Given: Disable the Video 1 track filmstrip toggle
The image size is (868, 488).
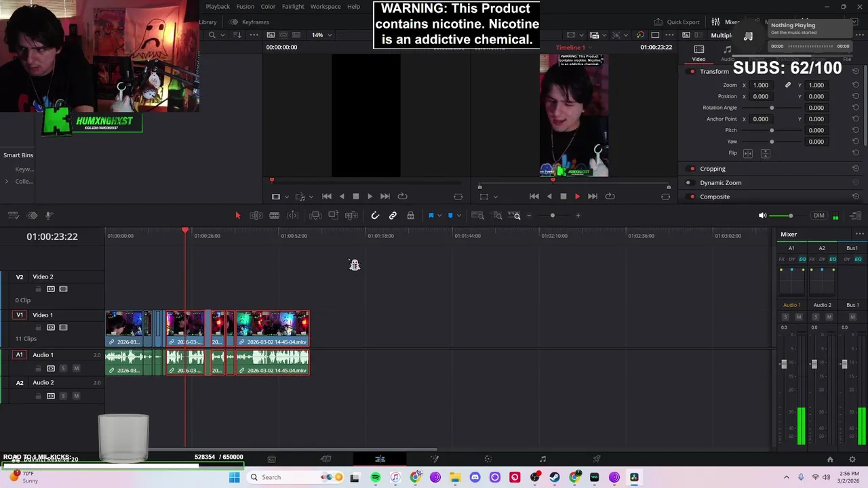Looking at the screenshot, I should pyautogui.click(x=63, y=327).
